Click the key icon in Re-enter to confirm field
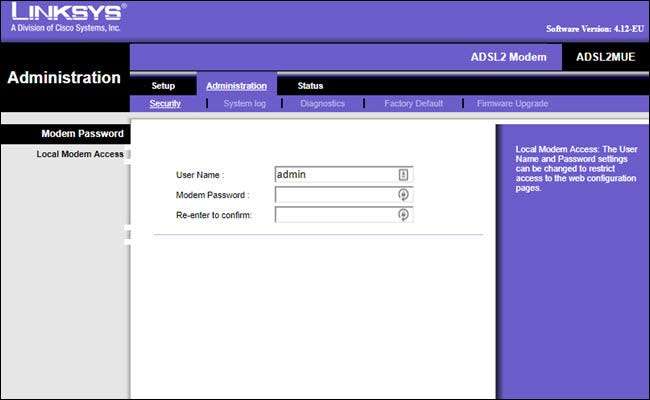Viewport: 650px width, 400px height. (x=403, y=214)
